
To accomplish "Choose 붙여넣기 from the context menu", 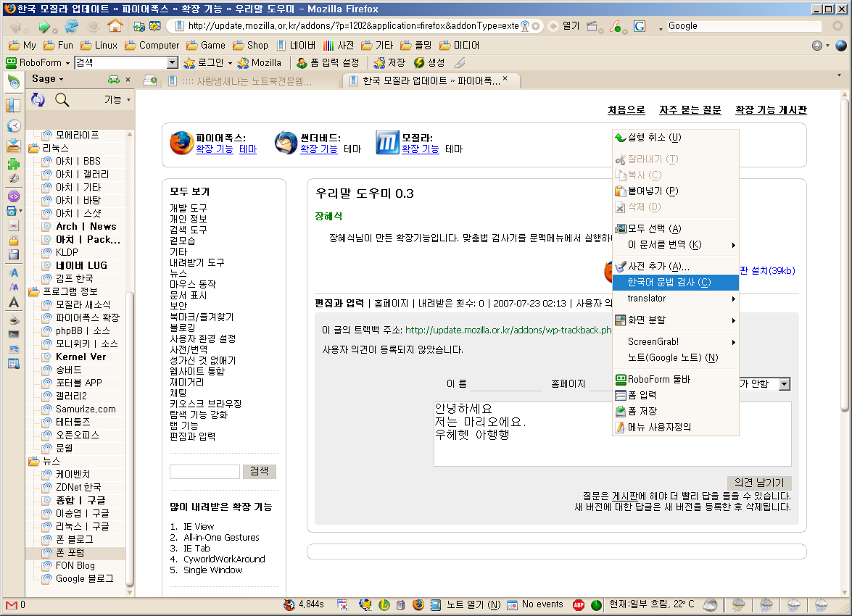I will [x=675, y=191].
